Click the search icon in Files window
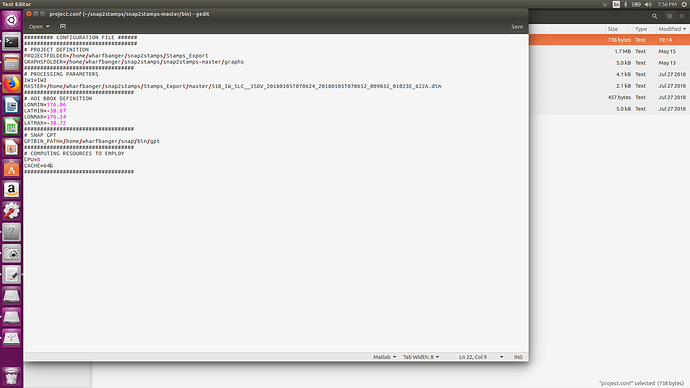Image resolution: width=690 pixels, height=388 pixels. (x=654, y=16)
